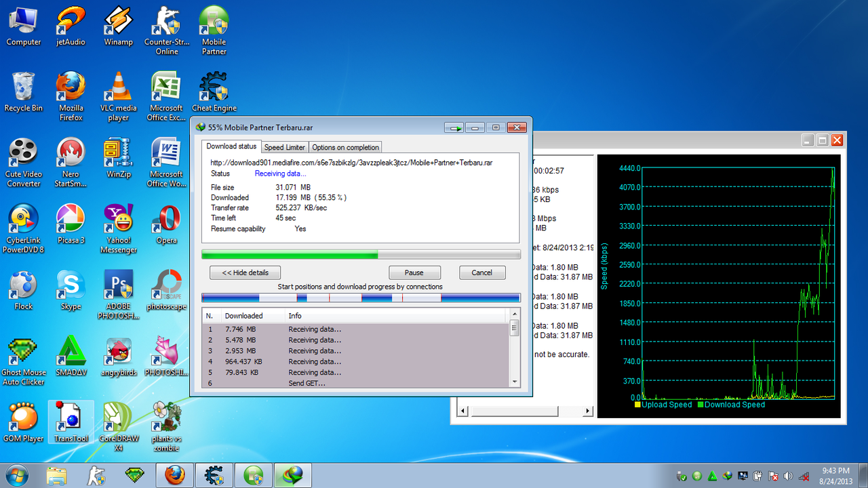Viewport: 868px width, 488px height.
Task: Select the Recycle Bin icon
Action: click(24, 92)
